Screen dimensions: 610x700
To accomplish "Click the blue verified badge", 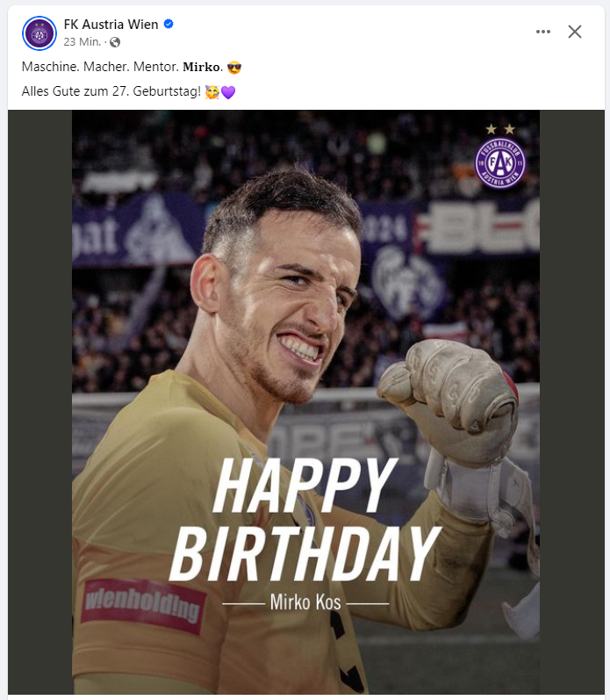I will point(169,24).
